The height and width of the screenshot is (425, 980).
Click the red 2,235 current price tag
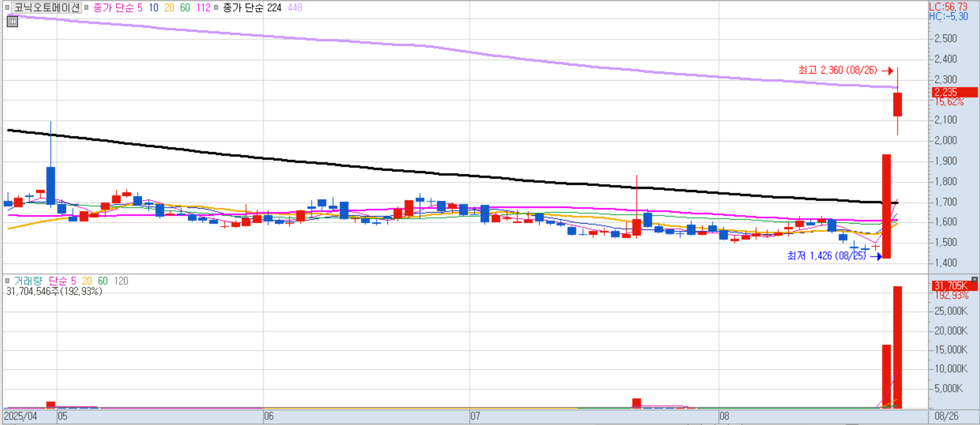[955, 92]
